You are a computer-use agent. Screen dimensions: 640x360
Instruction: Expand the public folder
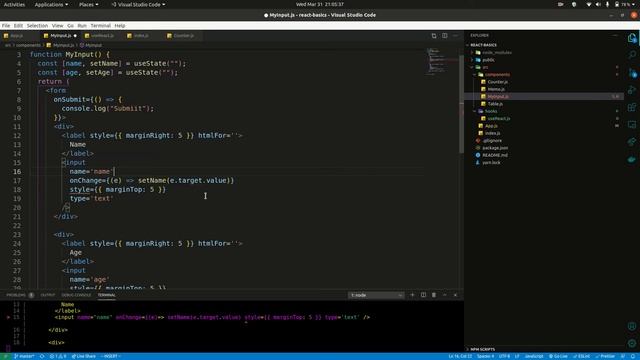point(488,60)
